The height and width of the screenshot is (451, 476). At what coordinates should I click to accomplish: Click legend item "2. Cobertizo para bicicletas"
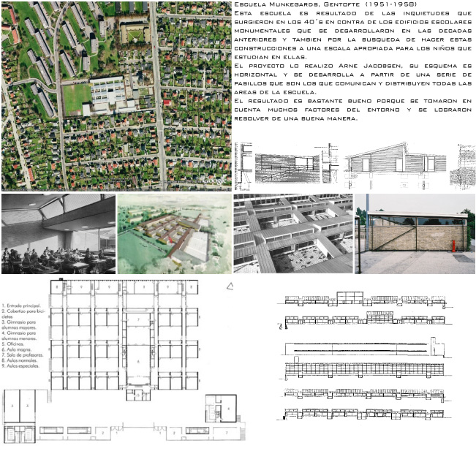(23, 314)
